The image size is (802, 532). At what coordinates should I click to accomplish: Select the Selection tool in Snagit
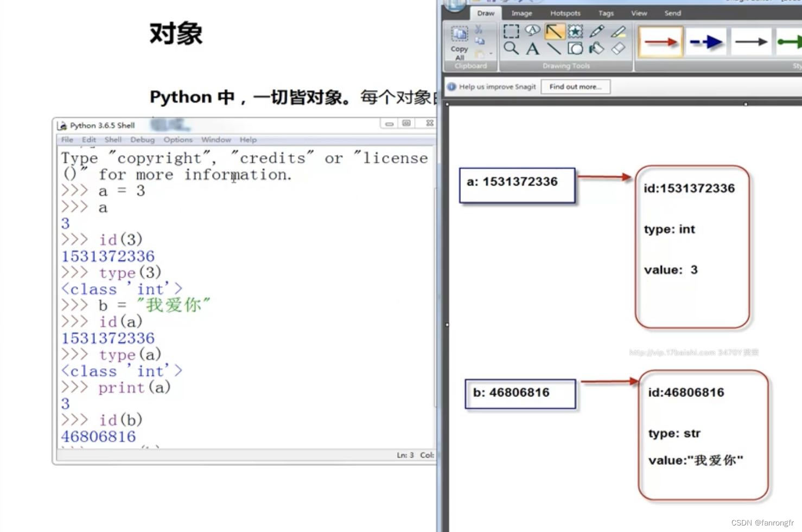click(x=511, y=31)
